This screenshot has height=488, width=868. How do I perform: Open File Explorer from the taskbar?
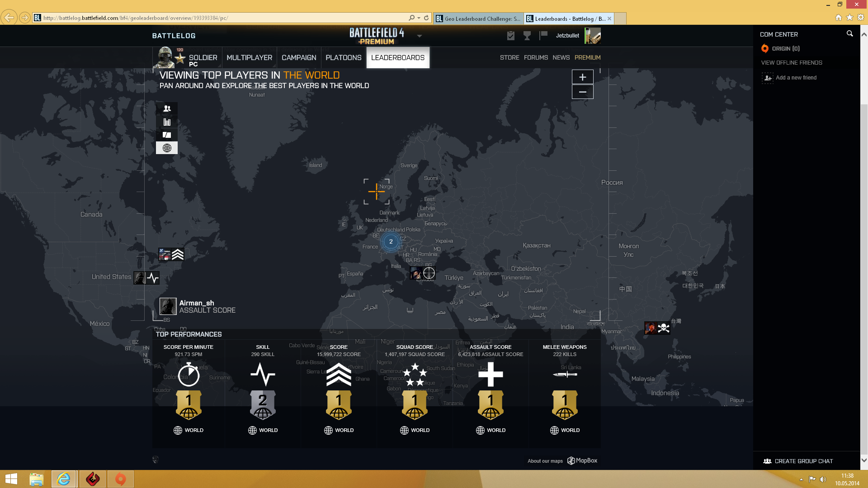point(36,479)
